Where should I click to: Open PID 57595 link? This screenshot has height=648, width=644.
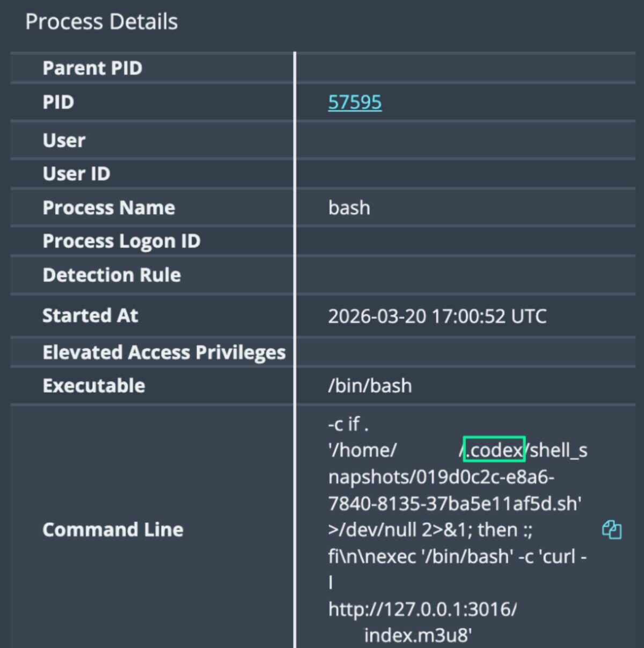[x=355, y=102]
